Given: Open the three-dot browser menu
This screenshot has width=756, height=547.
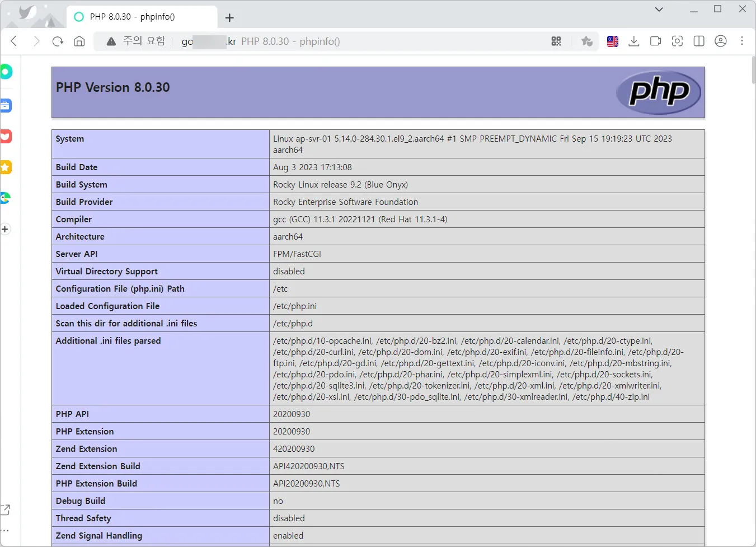Looking at the screenshot, I should 742,41.
